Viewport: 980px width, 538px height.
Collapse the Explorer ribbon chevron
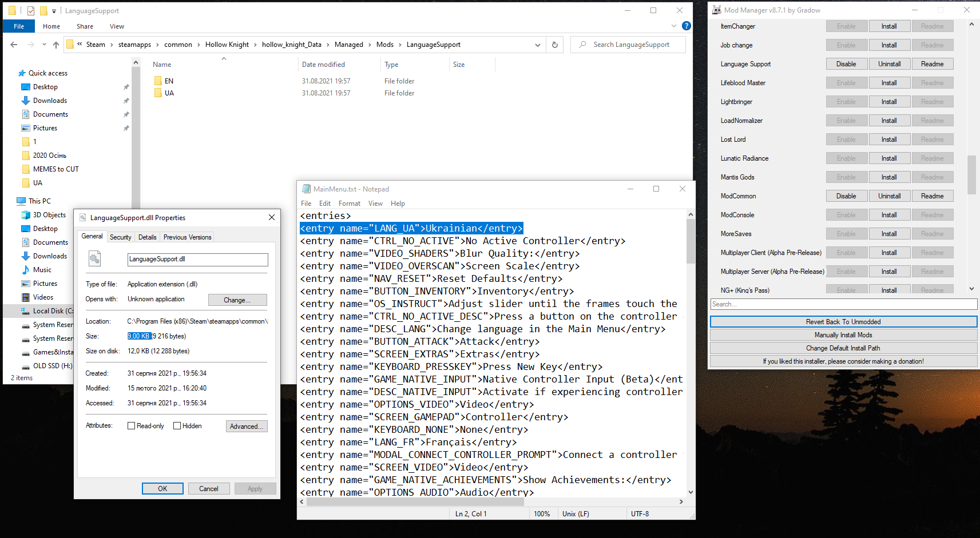(x=673, y=26)
